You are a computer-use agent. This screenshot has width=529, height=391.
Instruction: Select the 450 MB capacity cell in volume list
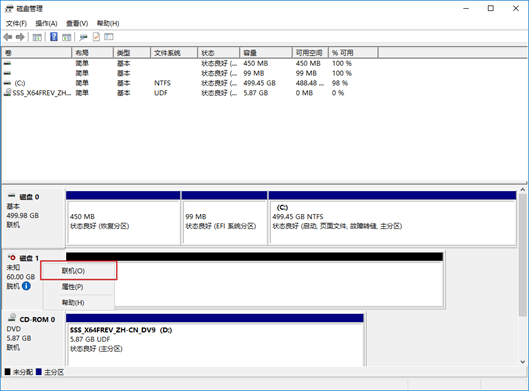(x=256, y=63)
